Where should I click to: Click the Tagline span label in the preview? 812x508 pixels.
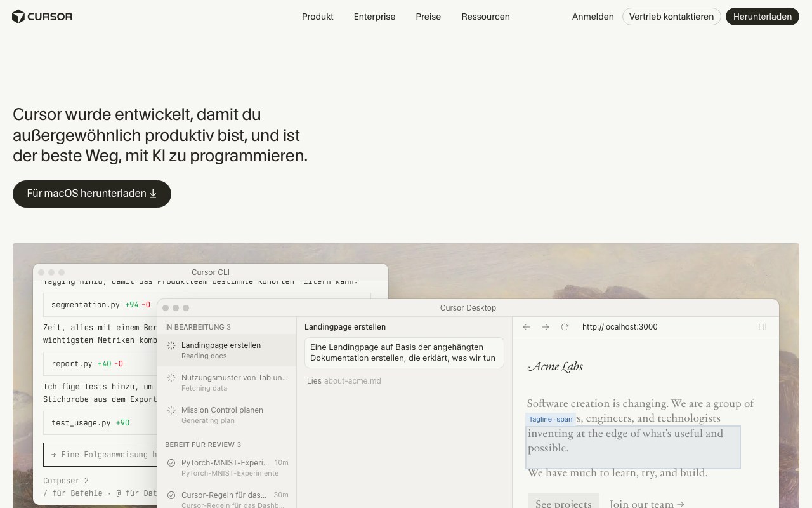tap(551, 419)
